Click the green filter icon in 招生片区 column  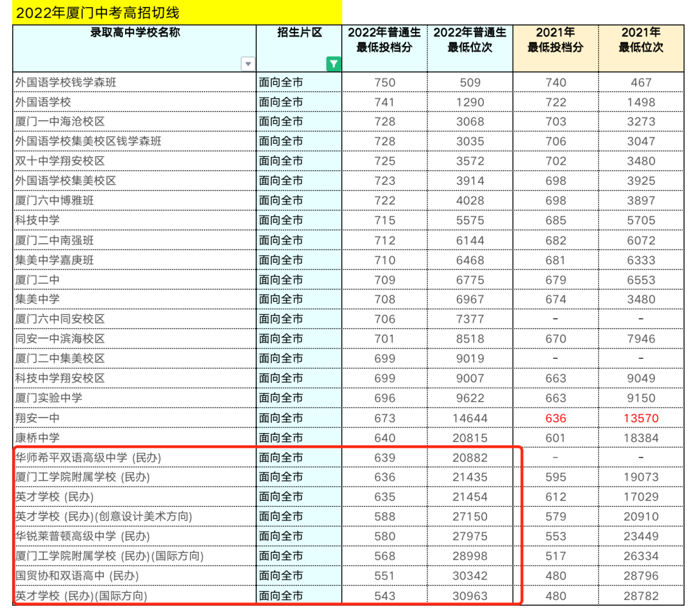pyautogui.click(x=333, y=64)
